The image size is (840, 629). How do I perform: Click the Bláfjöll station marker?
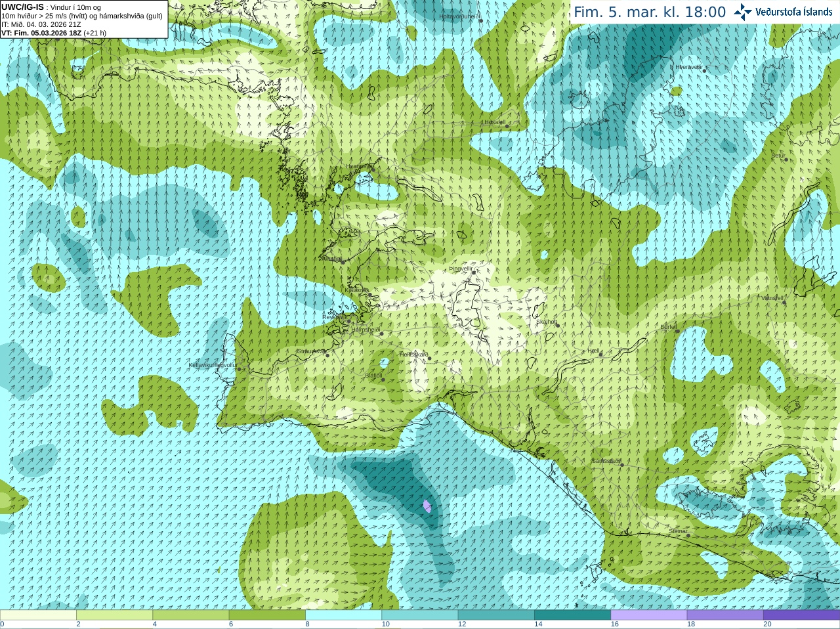[x=383, y=379]
